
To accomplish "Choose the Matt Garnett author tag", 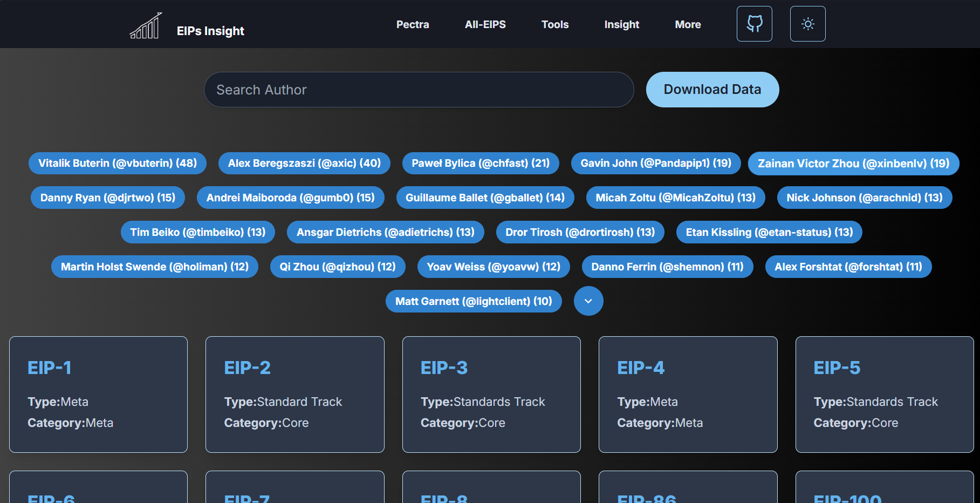I will pyautogui.click(x=474, y=301).
